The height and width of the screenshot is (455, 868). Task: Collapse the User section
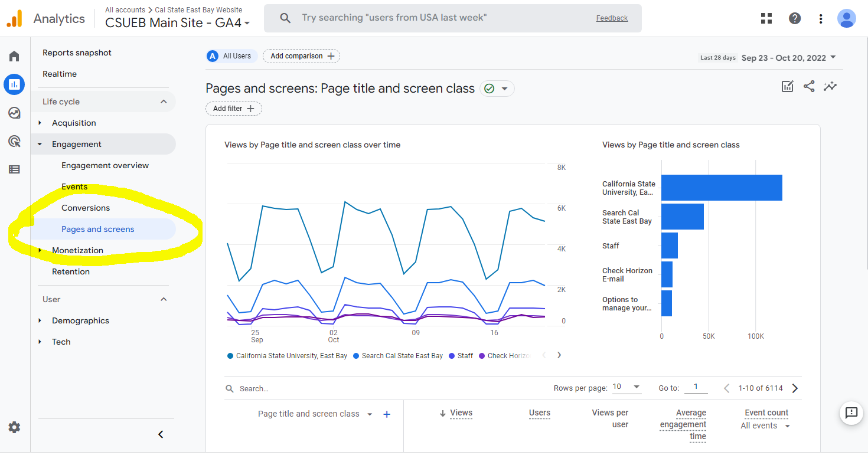tap(164, 299)
